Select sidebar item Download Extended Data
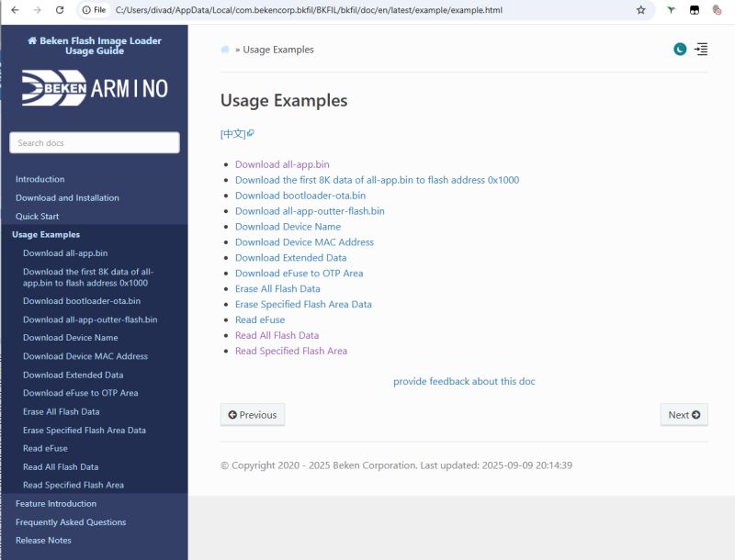The image size is (735, 560). [73, 375]
